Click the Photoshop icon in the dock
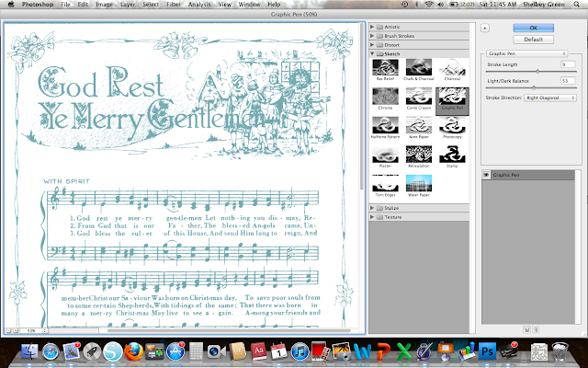The height and width of the screenshot is (368, 588). [487, 351]
